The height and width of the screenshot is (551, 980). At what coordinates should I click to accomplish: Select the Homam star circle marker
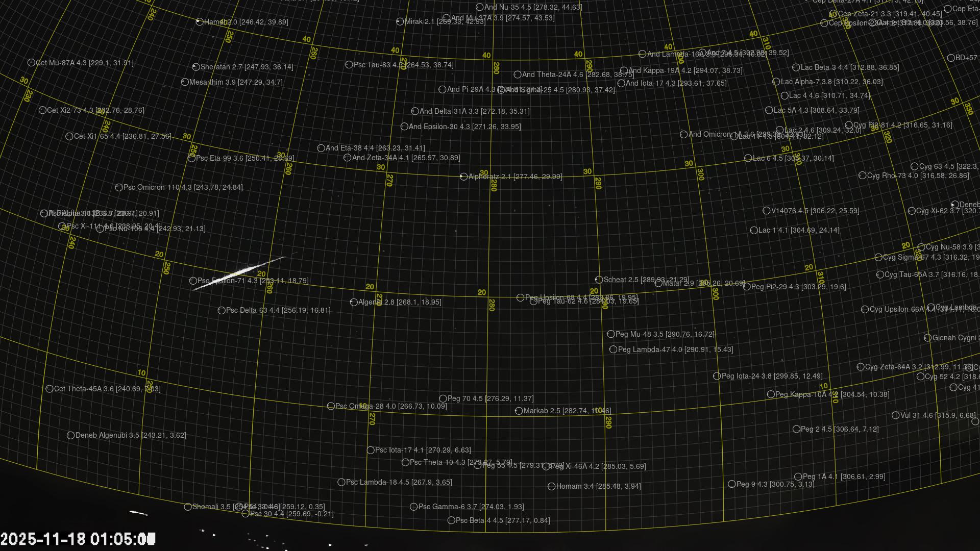551,486
